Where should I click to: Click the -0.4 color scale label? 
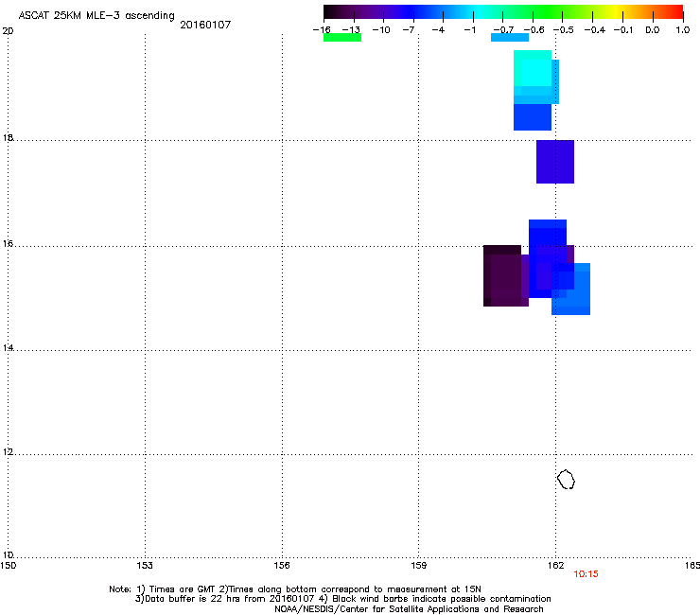point(595,30)
